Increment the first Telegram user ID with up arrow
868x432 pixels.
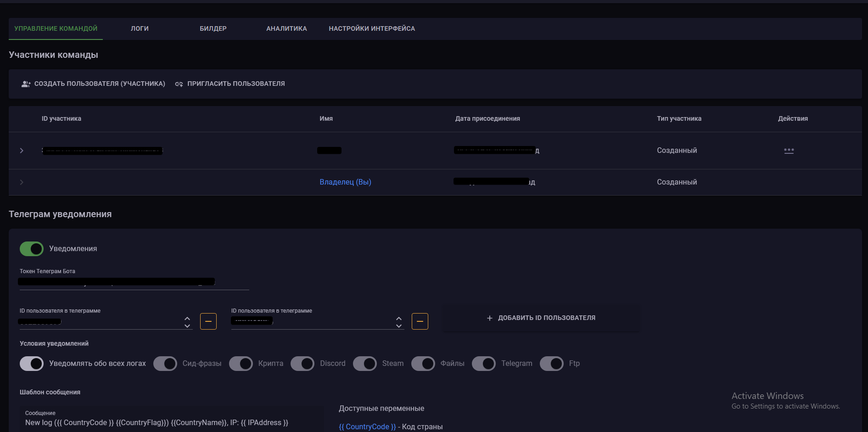[x=187, y=318]
